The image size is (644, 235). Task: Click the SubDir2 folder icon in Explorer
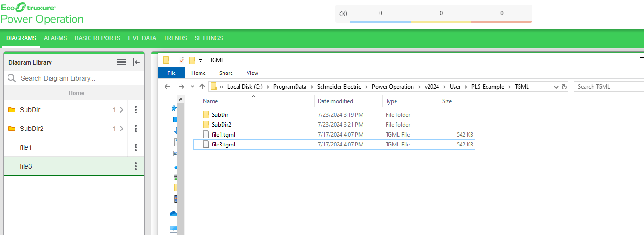tap(206, 125)
